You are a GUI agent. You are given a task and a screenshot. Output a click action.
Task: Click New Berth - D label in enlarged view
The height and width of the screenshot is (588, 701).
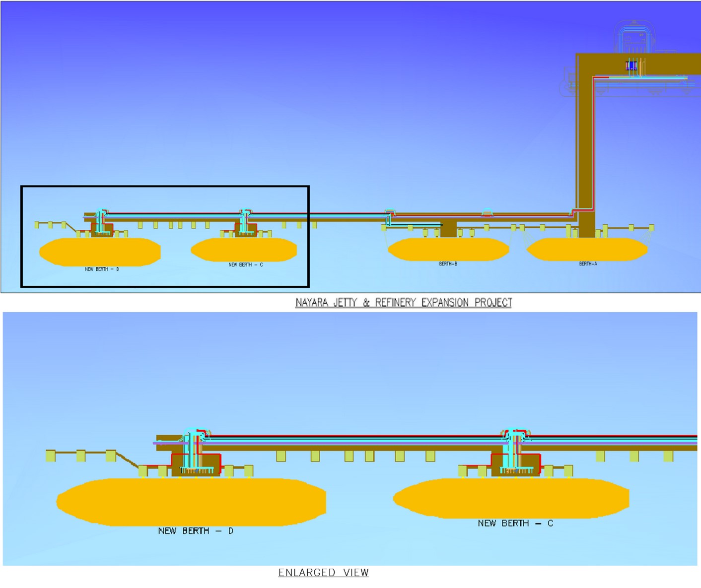point(196,531)
